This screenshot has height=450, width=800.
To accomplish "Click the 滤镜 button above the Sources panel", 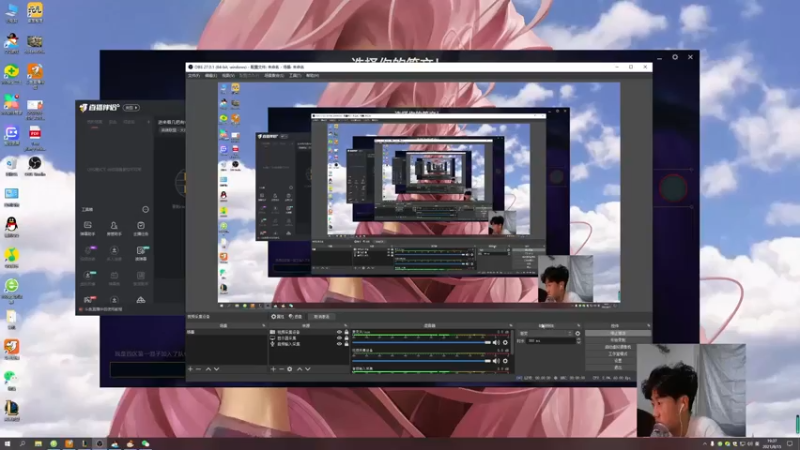I will point(295,317).
